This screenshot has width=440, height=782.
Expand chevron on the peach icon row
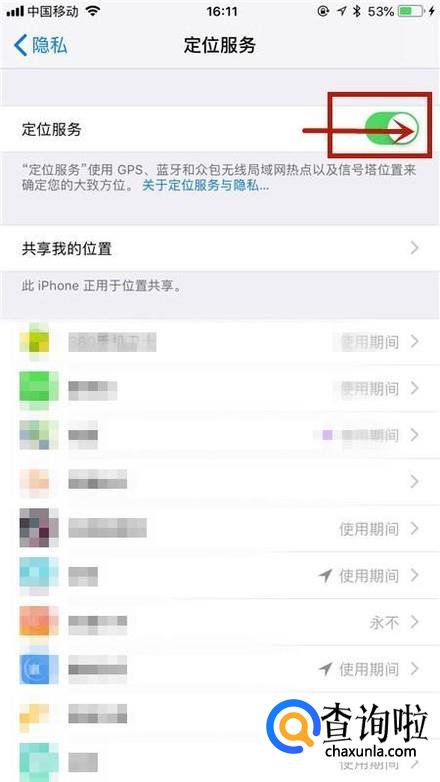point(415,481)
